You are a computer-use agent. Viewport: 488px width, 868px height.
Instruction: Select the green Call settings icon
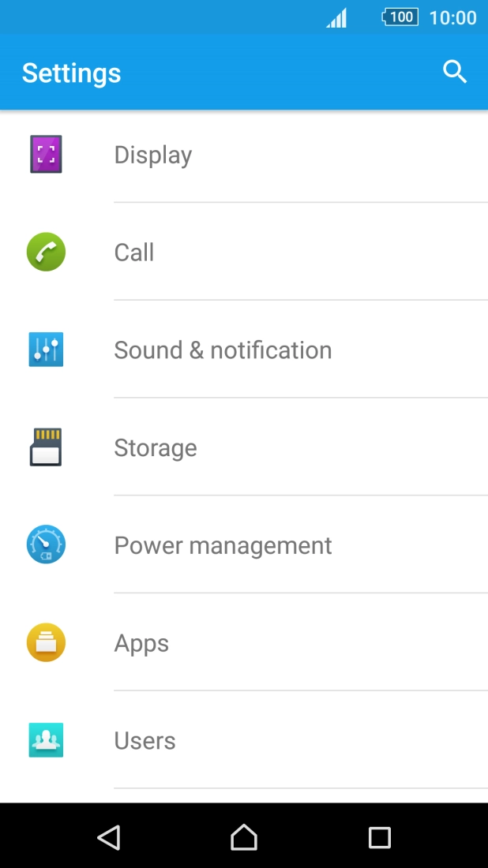pyautogui.click(x=46, y=252)
